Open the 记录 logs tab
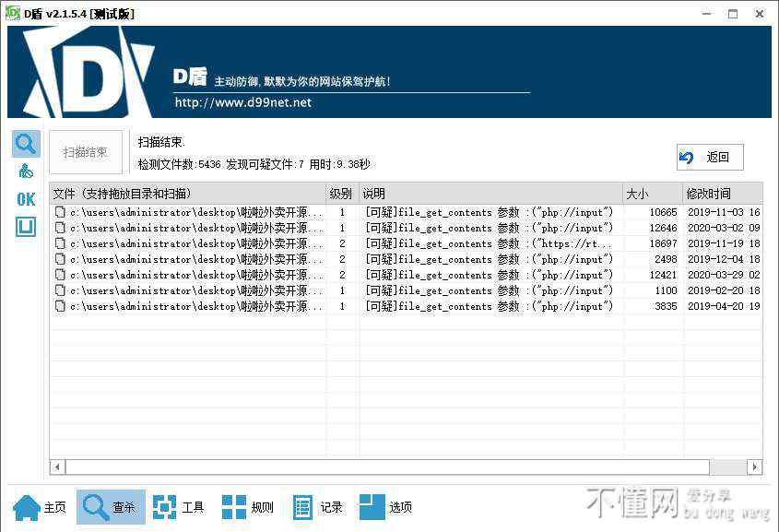 click(317, 507)
